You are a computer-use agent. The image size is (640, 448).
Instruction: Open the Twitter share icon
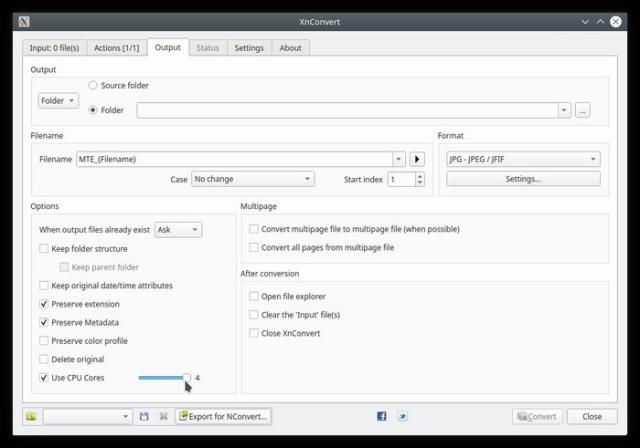coord(402,416)
